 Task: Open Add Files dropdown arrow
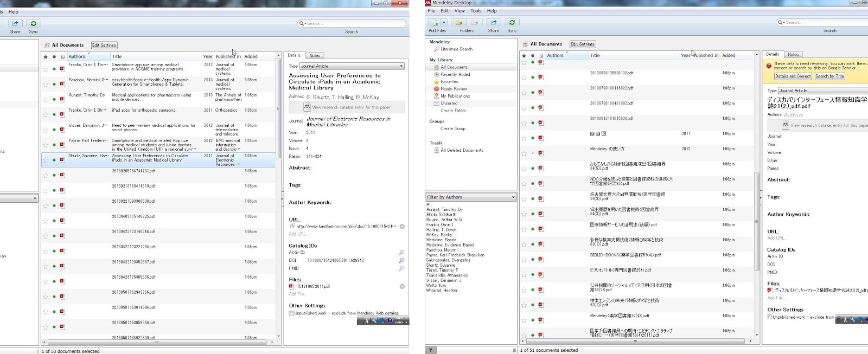[444, 22]
